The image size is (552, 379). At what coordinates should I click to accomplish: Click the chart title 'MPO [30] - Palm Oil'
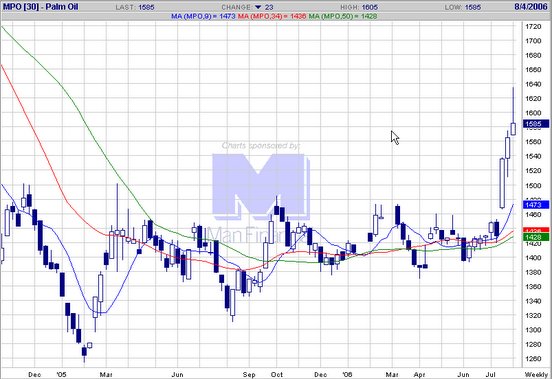(40, 7)
